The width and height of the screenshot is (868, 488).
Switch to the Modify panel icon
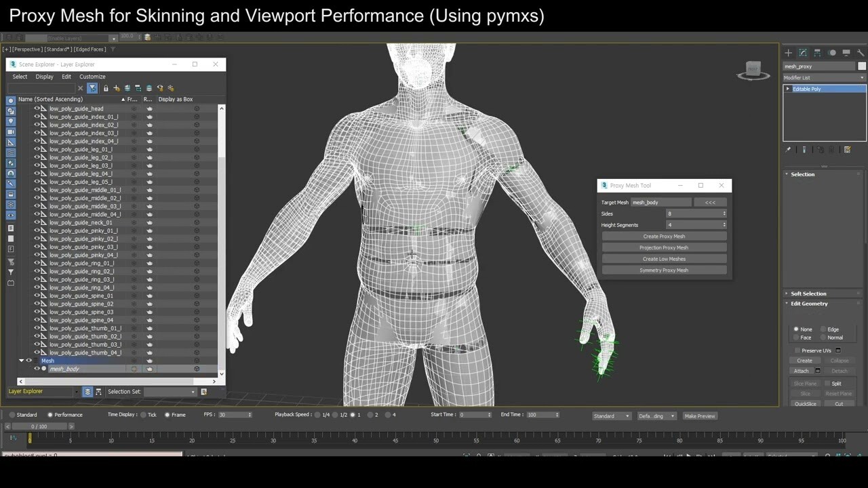pos(803,52)
